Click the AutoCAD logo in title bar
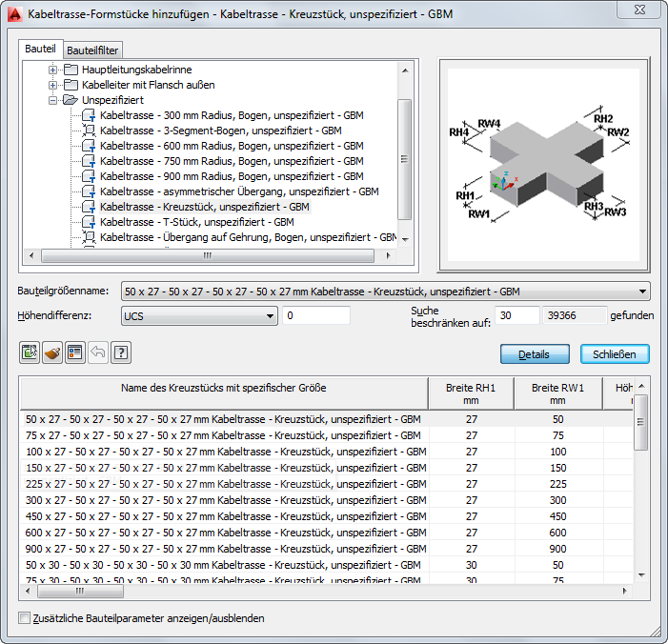This screenshot has width=668, height=644. 15,14
